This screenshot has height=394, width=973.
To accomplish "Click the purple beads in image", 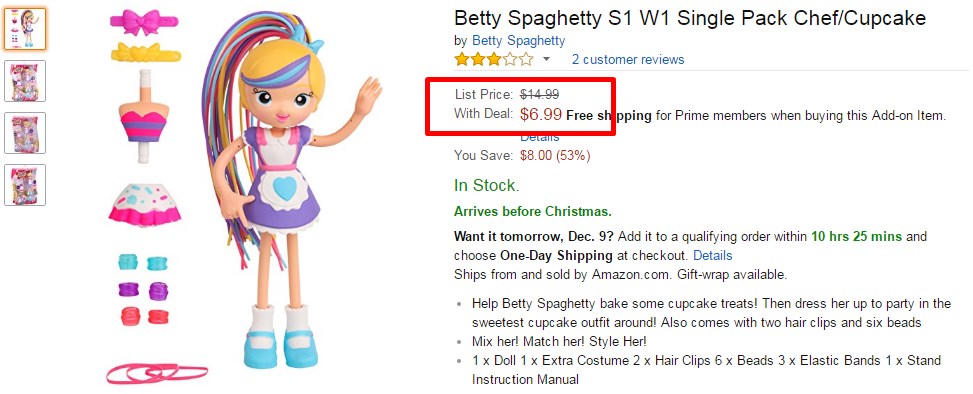I will point(143,290).
